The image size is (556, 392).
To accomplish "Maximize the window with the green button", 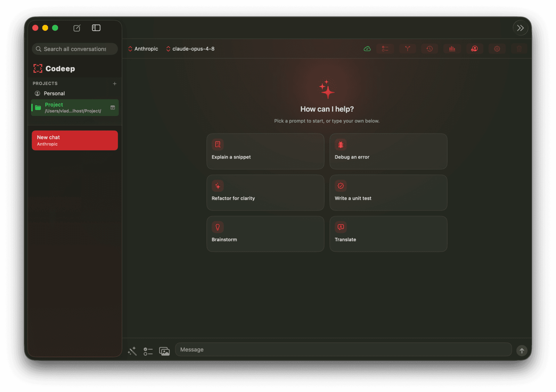I will click(x=55, y=28).
